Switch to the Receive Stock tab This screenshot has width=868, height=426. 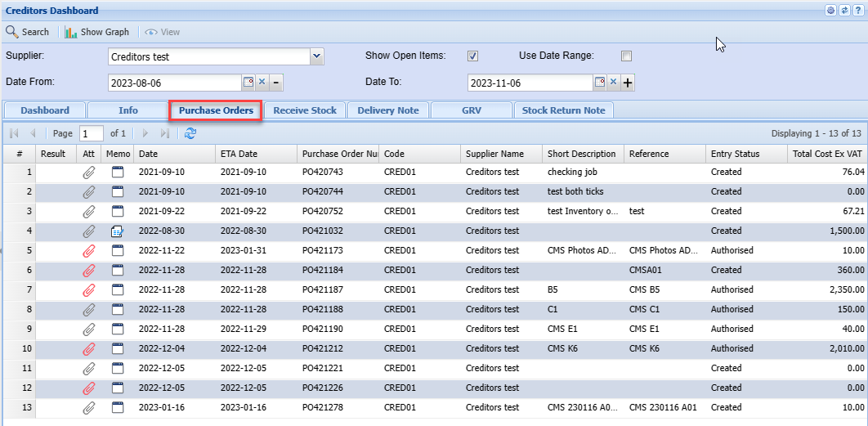(x=305, y=110)
